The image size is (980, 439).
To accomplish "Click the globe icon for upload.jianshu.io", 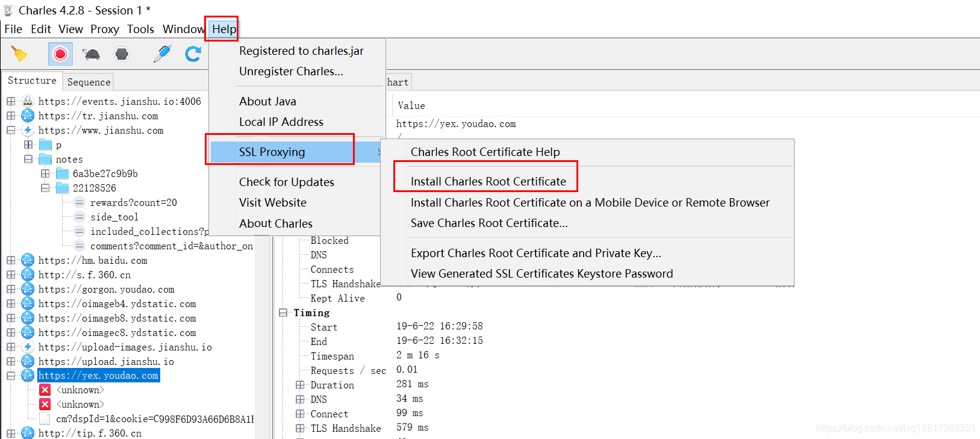I will pyautogui.click(x=28, y=361).
